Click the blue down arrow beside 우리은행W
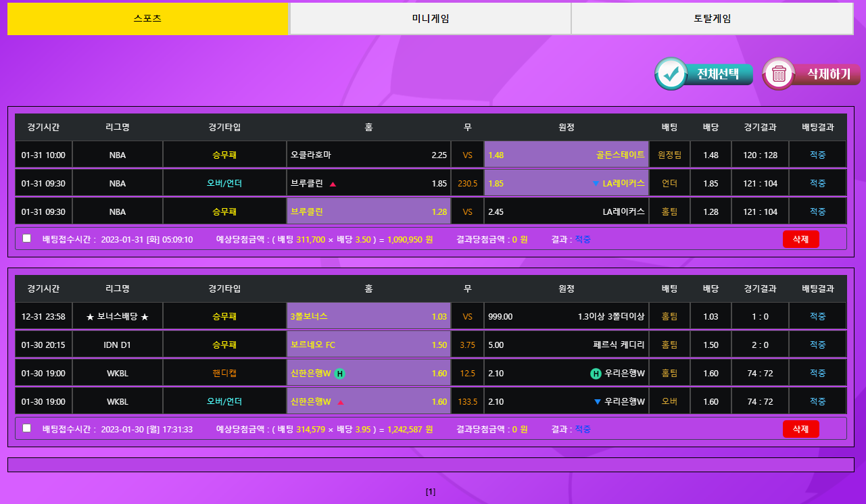This screenshot has height=504, width=866. coord(597,402)
